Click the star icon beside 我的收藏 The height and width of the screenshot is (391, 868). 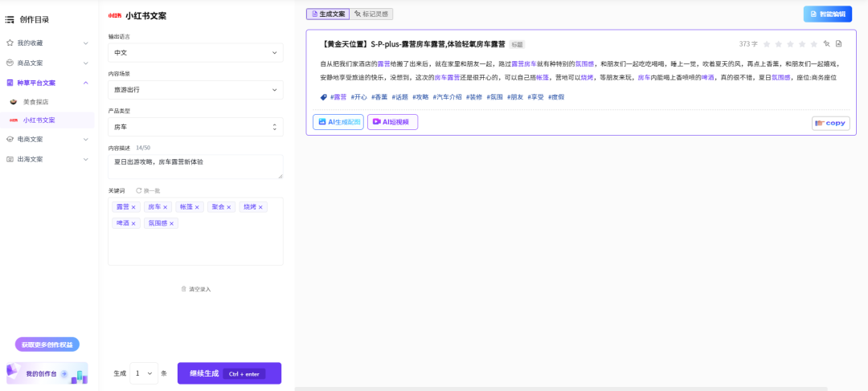(10, 43)
